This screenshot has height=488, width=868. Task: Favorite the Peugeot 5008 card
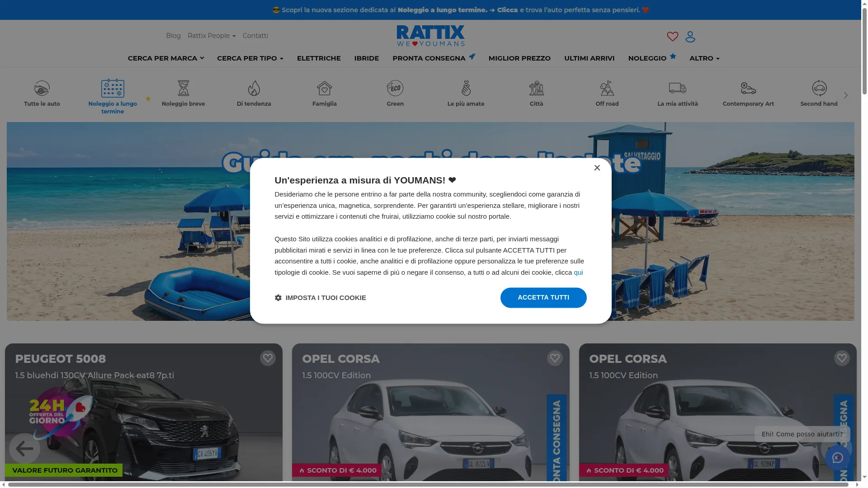coord(268,358)
